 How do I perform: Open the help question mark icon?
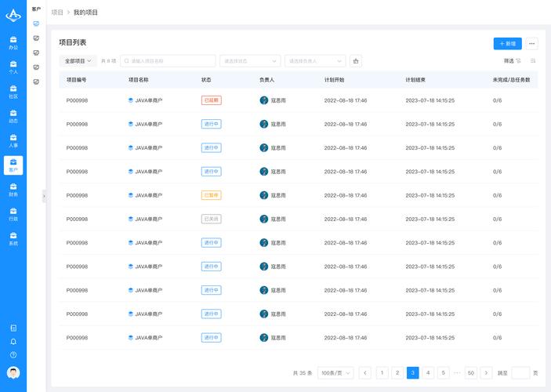[x=13, y=355]
